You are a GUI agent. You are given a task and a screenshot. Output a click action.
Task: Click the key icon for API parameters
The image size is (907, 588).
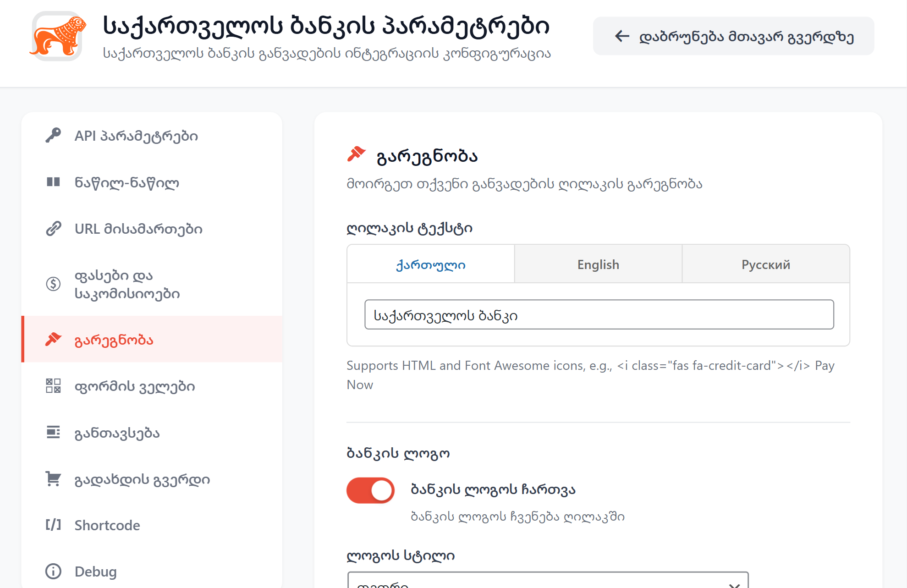pyautogui.click(x=53, y=136)
